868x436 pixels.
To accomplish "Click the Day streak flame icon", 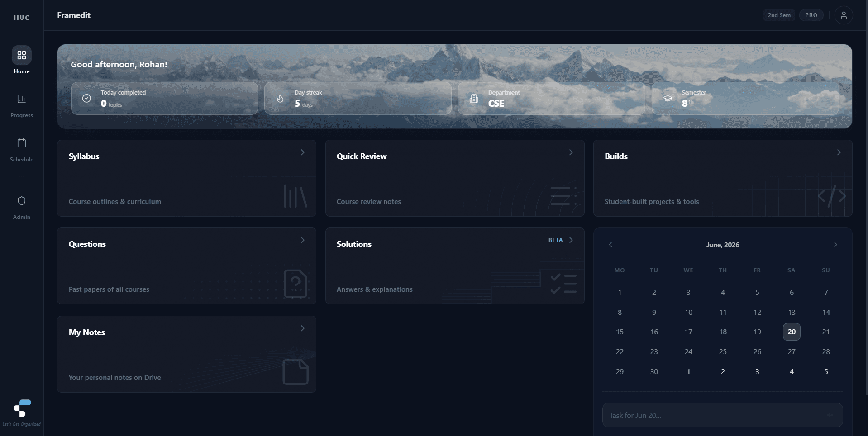I will click(x=280, y=98).
